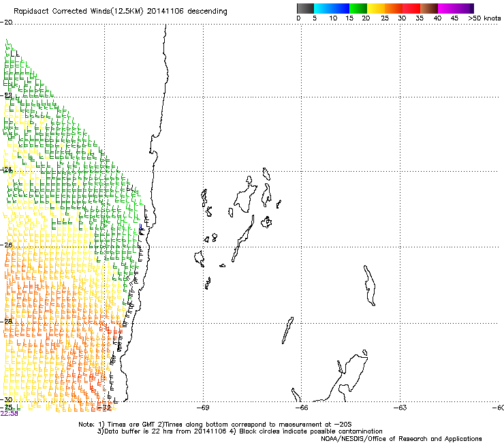Viewport: 504px width, 443px height.
Task: Click the red 30-35 knots color band
Action: click(411, 8)
